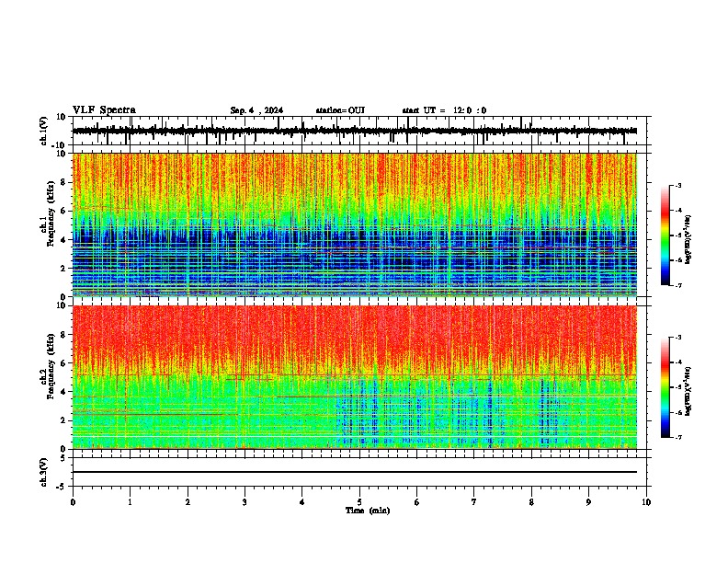Viewport: 728px width, 563px height.
Task: Click the 'station=OUJ' label
Action: [x=340, y=110]
